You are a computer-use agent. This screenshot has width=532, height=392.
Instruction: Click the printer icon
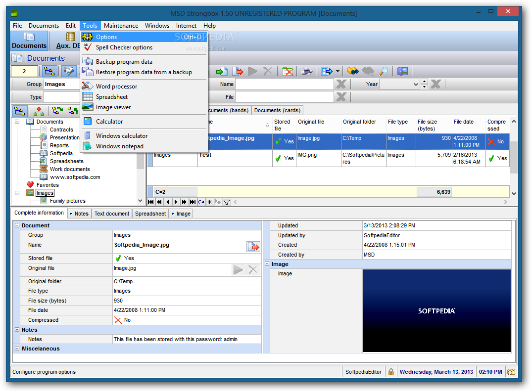307,71
